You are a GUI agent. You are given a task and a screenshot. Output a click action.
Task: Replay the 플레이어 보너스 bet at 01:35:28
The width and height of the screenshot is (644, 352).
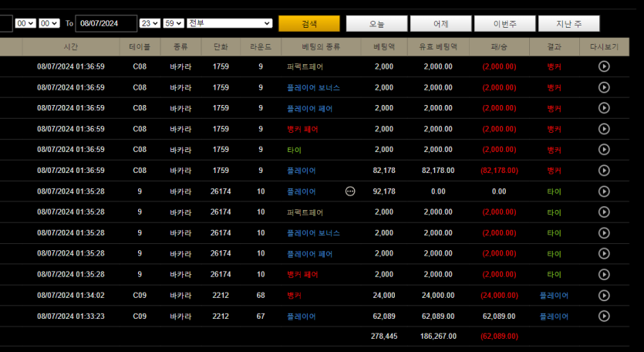[604, 233]
